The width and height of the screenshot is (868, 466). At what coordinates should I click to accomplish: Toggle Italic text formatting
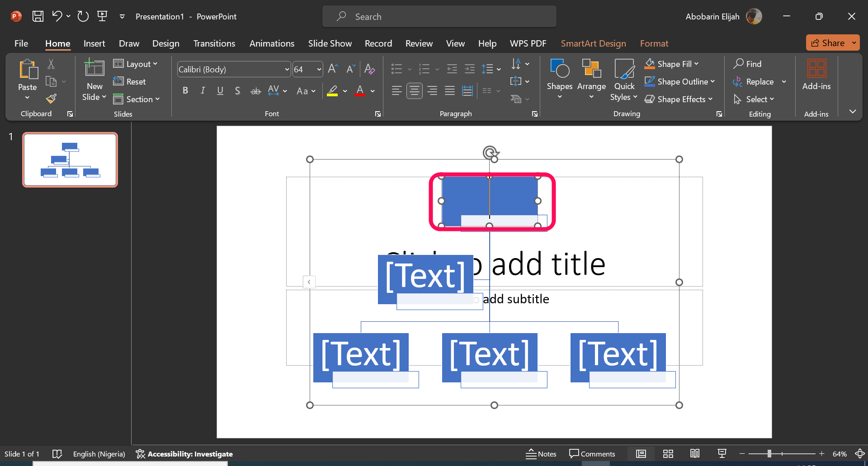pos(203,91)
